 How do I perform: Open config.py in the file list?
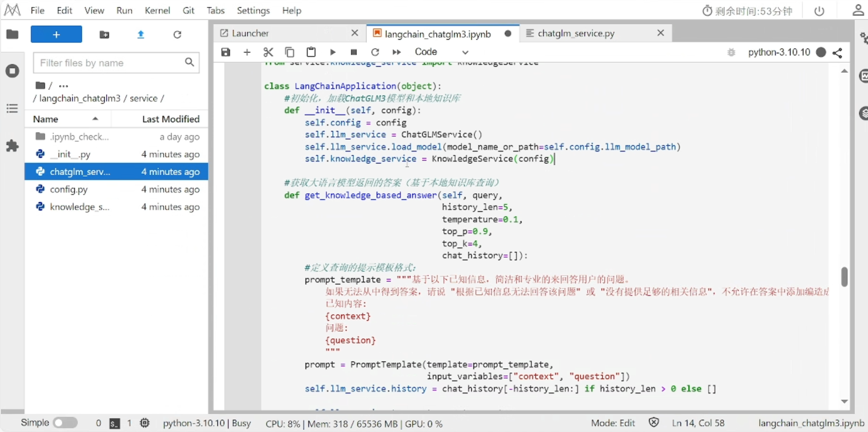[x=69, y=189]
